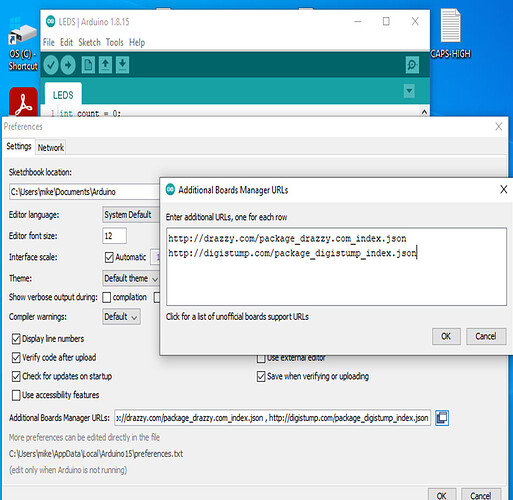
Task: Switch to the Settings tab
Action: point(19,146)
